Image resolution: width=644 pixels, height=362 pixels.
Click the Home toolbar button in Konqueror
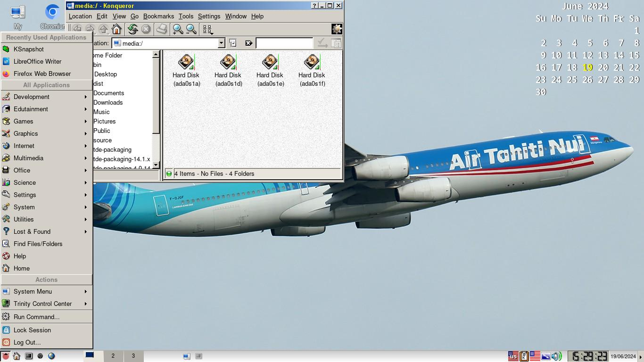[x=116, y=29]
